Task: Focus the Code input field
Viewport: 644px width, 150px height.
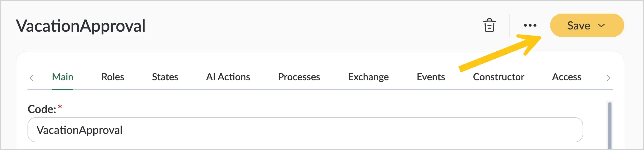Action: tap(305, 130)
